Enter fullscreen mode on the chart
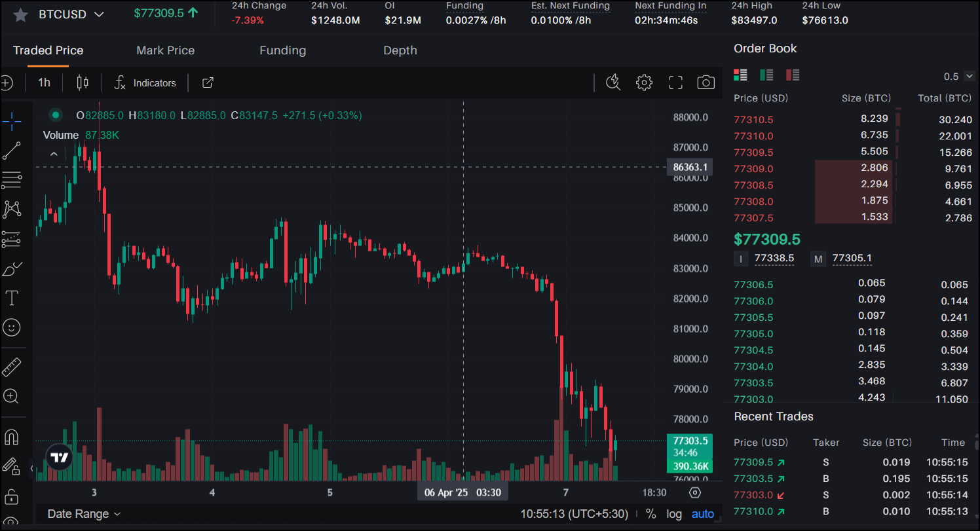Screen dimensions: 980x531 coord(675,82)
